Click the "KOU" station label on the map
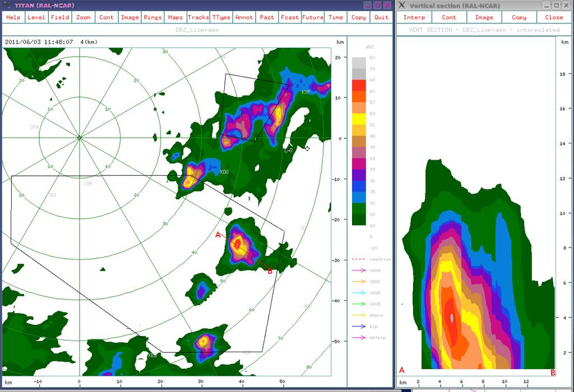Image resolution: width=574 pixels, height=392 pixels. tap(224, 172)
